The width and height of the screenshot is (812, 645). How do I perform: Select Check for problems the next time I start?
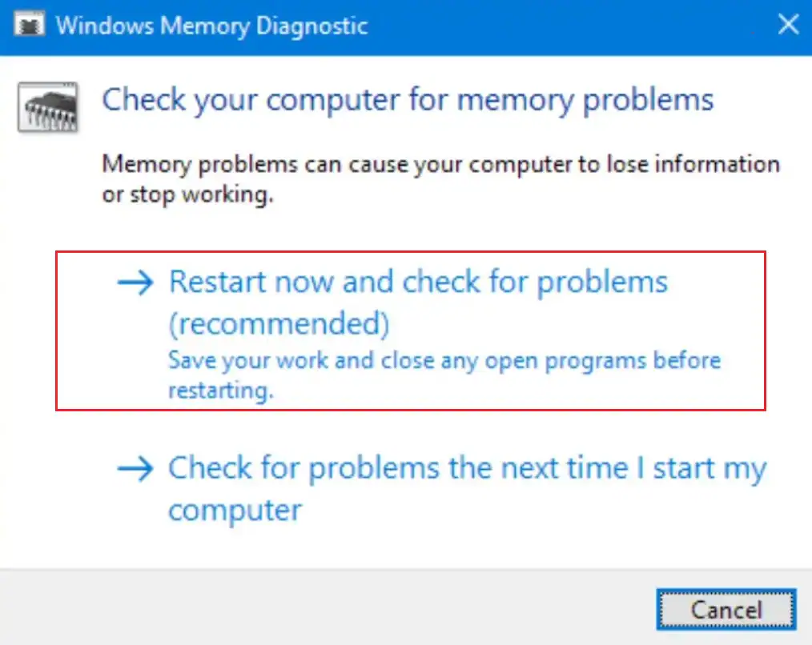click(466, 469)
